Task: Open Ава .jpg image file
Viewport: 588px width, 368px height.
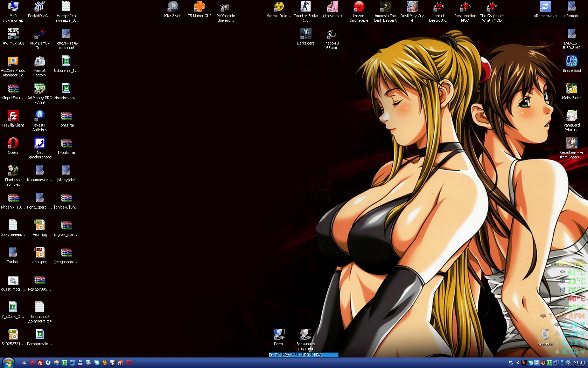Action: 40,228
